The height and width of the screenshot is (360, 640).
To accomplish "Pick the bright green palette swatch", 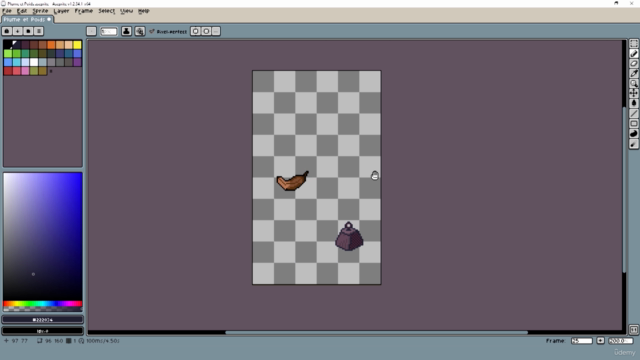I will [x=8, y=53].
